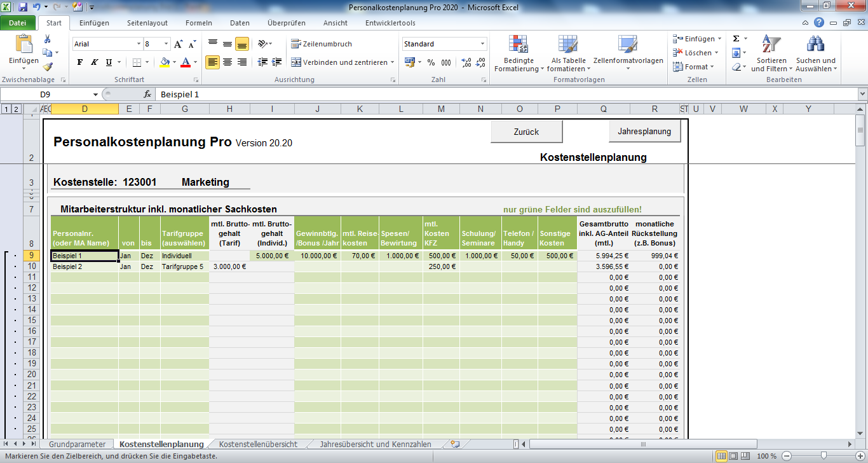Switch to the Formeln ribbon tab
This screenshot has width=868, height=463.
coord(199,23)
